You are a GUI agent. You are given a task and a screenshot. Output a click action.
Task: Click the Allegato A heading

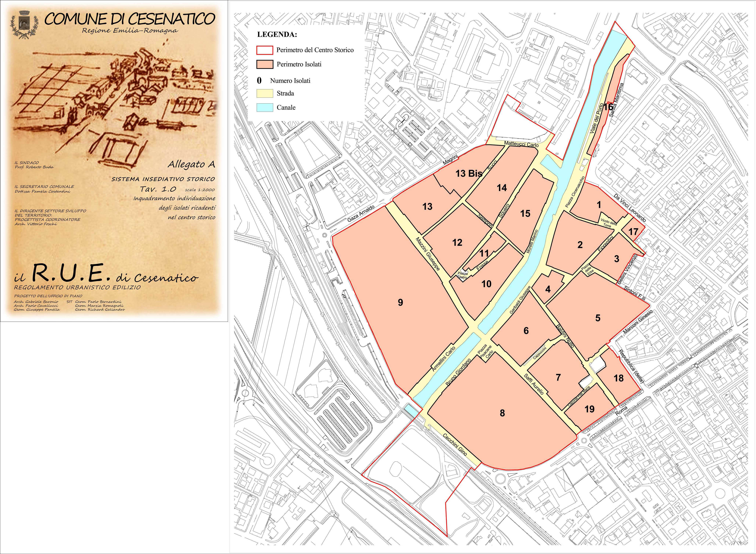pos(191,164)
